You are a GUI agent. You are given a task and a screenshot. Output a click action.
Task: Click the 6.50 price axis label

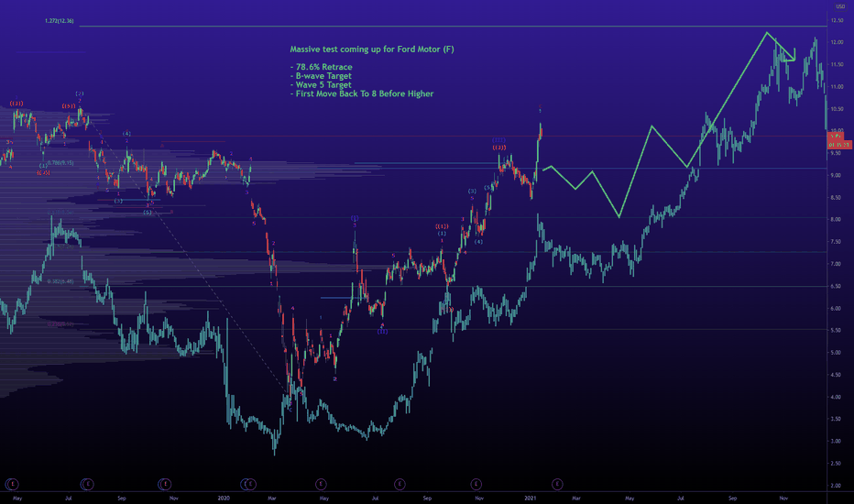[x=836, y=286]
